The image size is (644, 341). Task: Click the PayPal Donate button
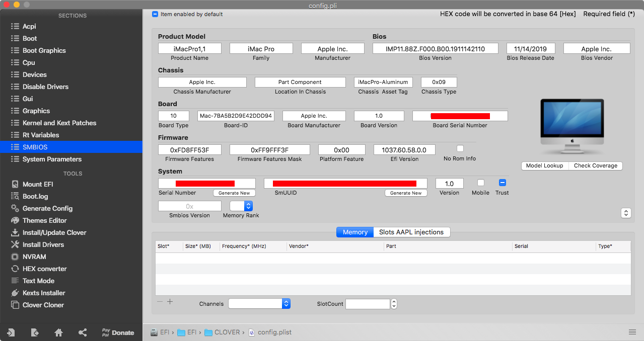coord(118,332)
